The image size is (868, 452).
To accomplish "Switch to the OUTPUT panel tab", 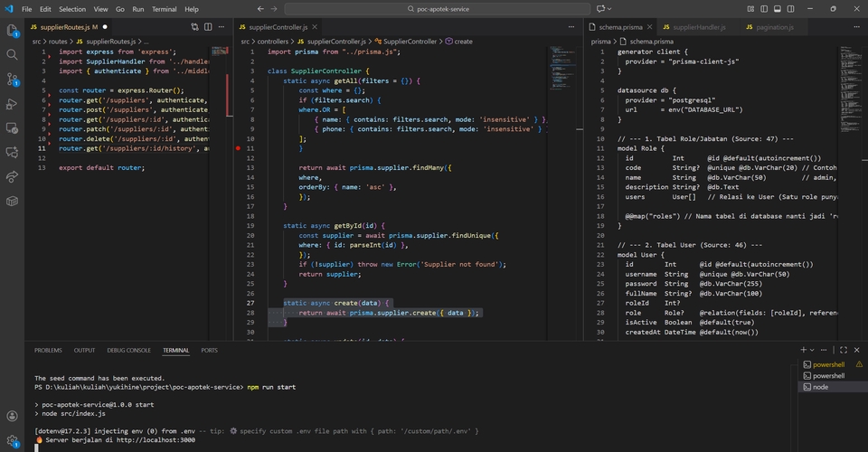I will (84, 350).
